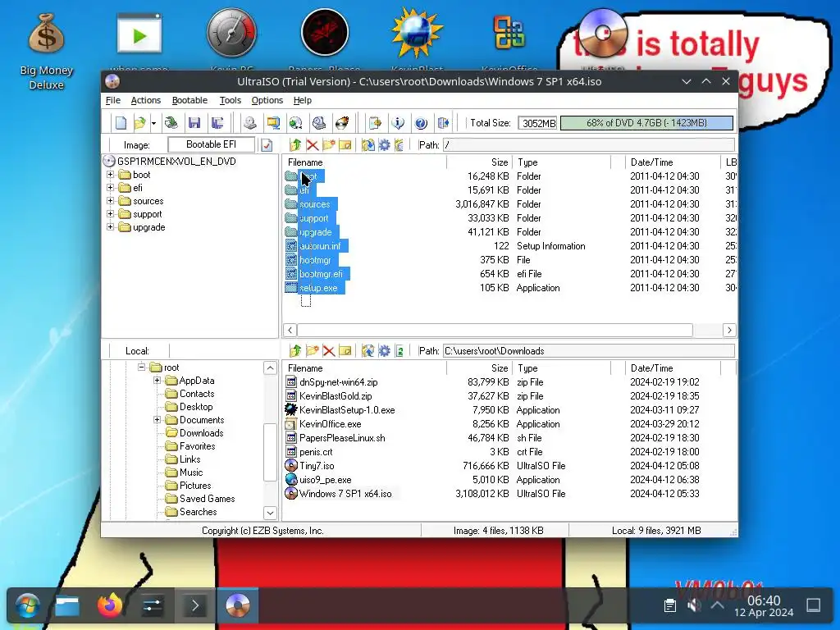
Task: Click the Exit door toolbar icon
Action: click(444, 123)
